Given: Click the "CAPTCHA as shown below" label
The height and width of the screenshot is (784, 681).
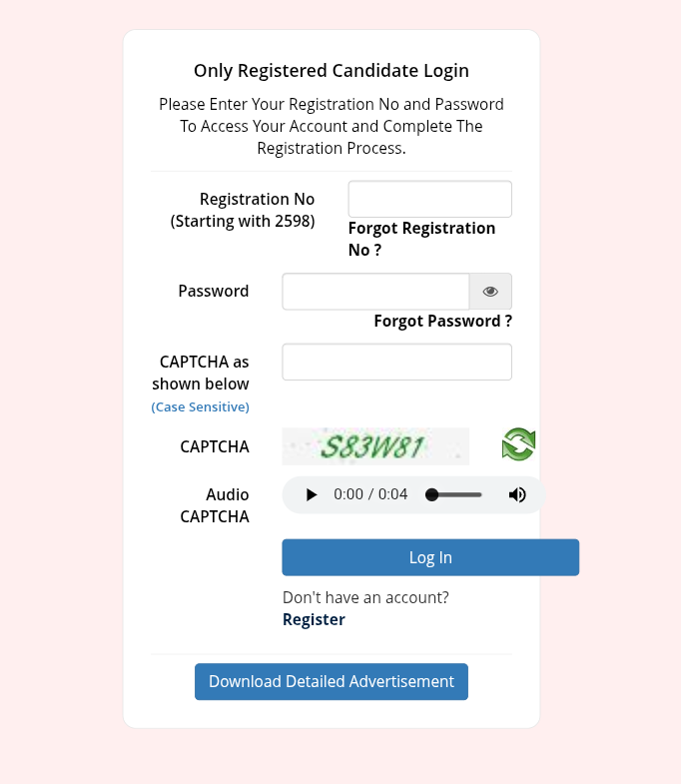Looking at the screenshot, I should click(201, 373).
